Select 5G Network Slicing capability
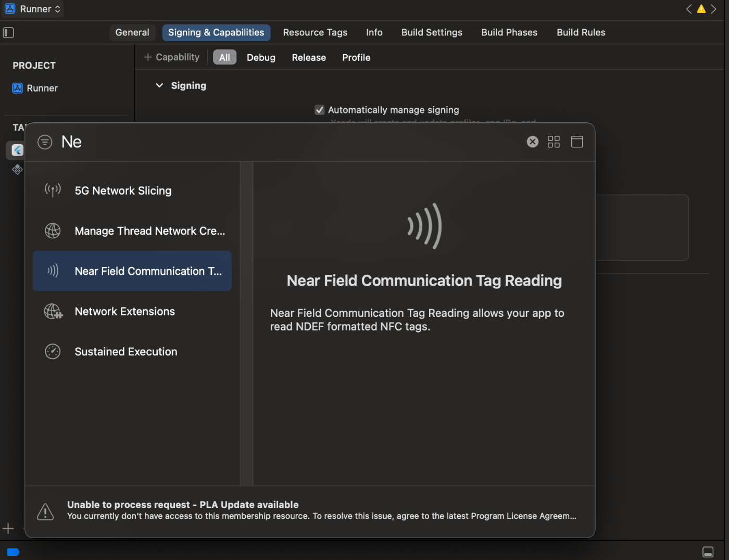Viewport: 729px width, 560px height. [x=132, y=190]
